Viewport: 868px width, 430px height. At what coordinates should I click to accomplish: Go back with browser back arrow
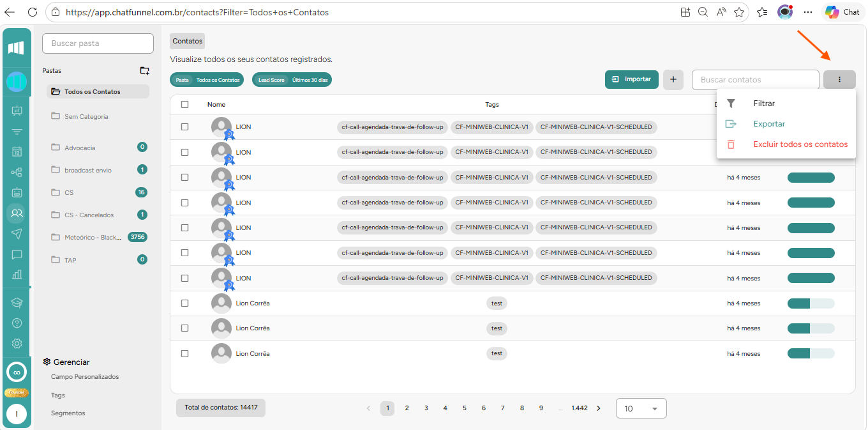coord(10,12)
